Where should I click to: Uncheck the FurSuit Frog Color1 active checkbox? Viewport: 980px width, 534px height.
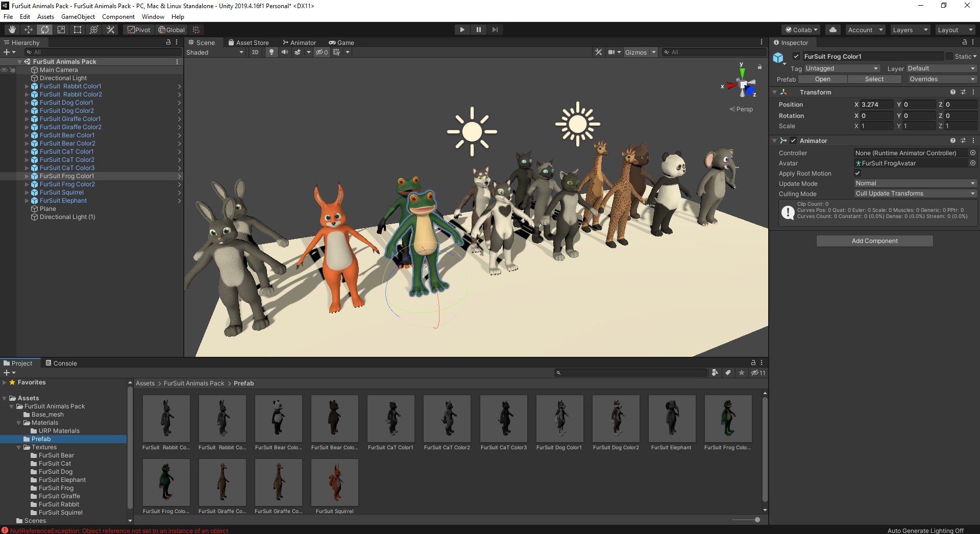(x=796, y=57)
